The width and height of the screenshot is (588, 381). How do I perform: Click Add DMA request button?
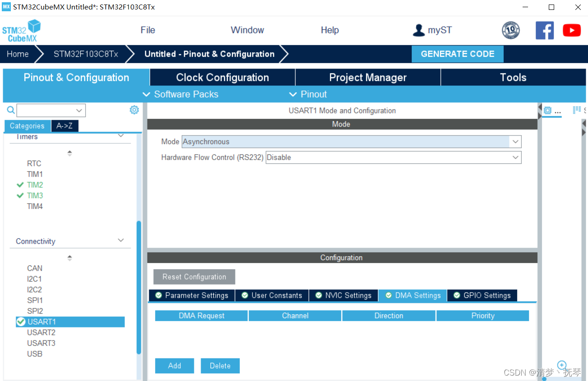tap(175, 366)
